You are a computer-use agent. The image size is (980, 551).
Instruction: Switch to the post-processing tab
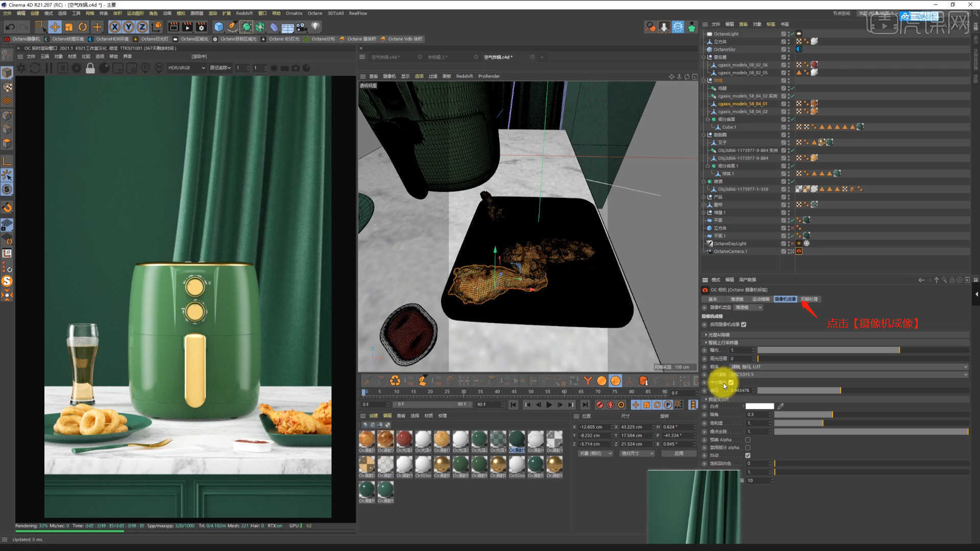point(809,299)
